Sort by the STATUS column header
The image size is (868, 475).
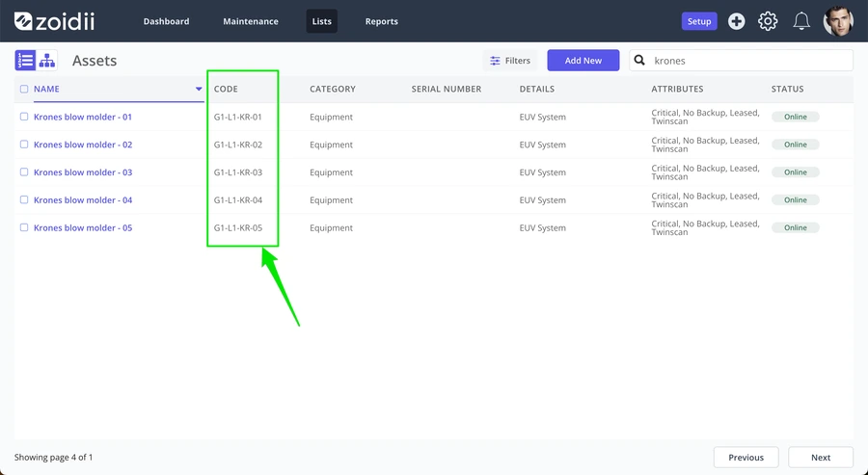pyautogui.click(x=787, y=89)
